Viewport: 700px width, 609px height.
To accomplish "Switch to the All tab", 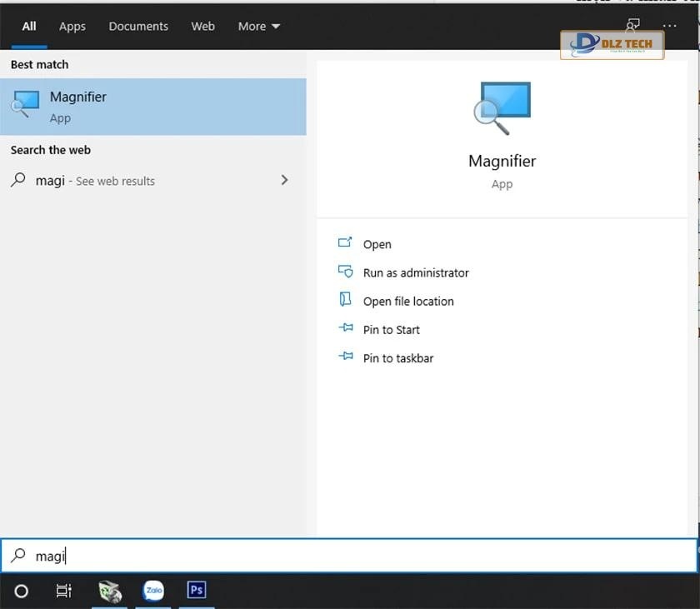I will (29, 26).
